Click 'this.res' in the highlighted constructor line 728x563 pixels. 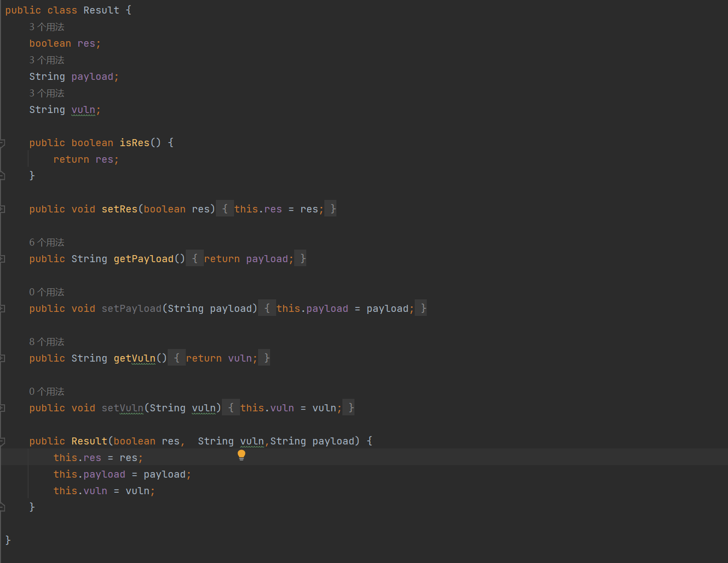tap(77, 458)
